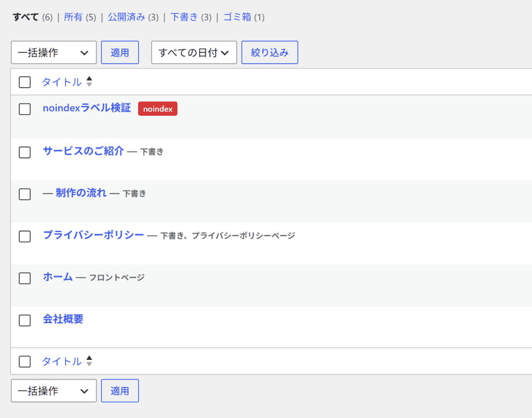Open the プライバシーポリシー page

pyautogui.click(x=93, y=235)
